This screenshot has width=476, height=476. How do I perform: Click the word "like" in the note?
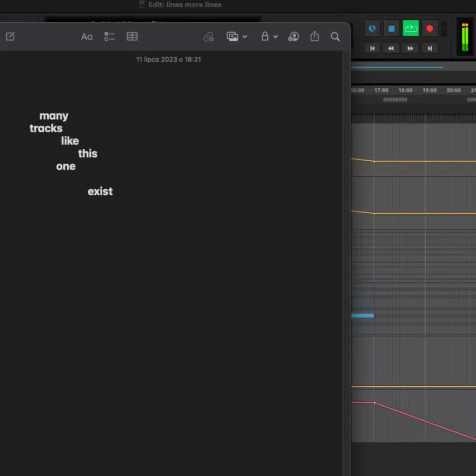pyautogui.click(x=70, y=141)
